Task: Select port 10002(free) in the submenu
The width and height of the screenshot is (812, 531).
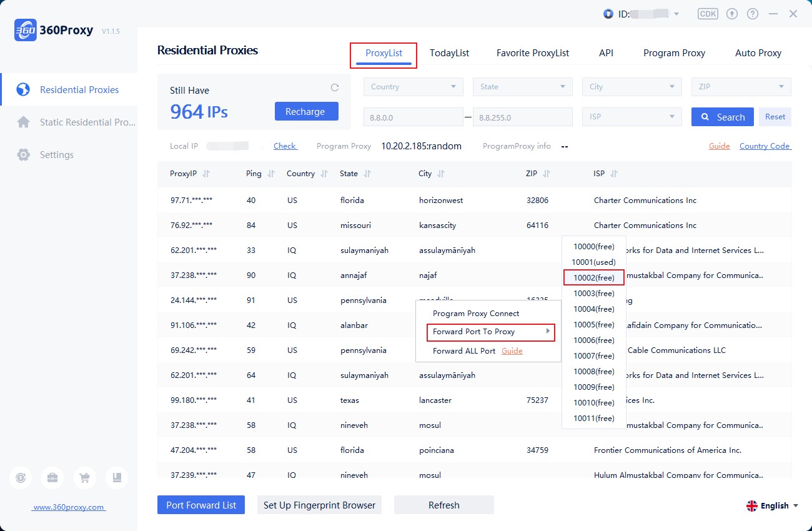Action: (x=594, y=278)
